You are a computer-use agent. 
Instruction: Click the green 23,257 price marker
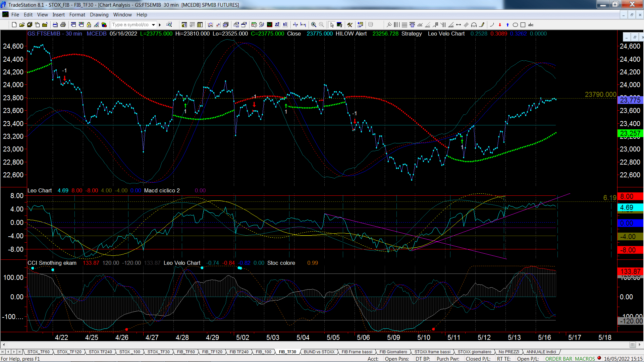[x=630, y=133]
